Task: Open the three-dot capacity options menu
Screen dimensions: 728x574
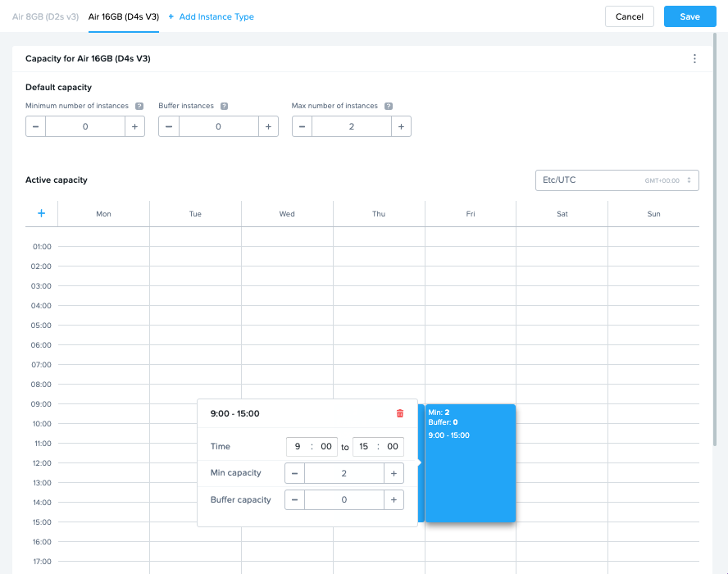Action: pos(694,59)
